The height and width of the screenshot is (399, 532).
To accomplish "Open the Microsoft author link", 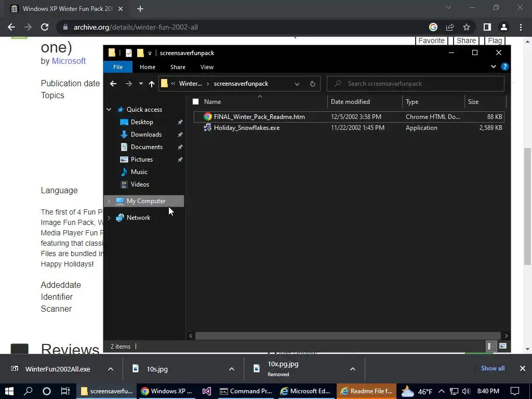I will point(69,61).
